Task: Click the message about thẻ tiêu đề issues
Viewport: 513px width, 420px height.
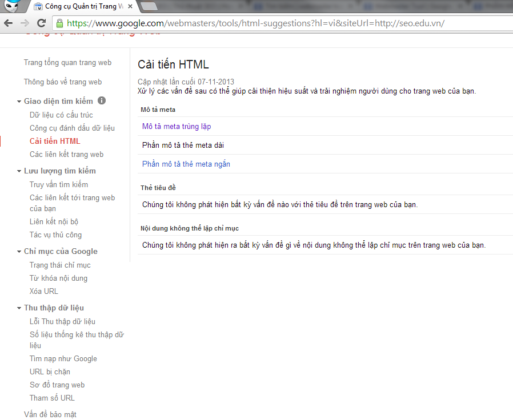Action: [x=280, y=205]
